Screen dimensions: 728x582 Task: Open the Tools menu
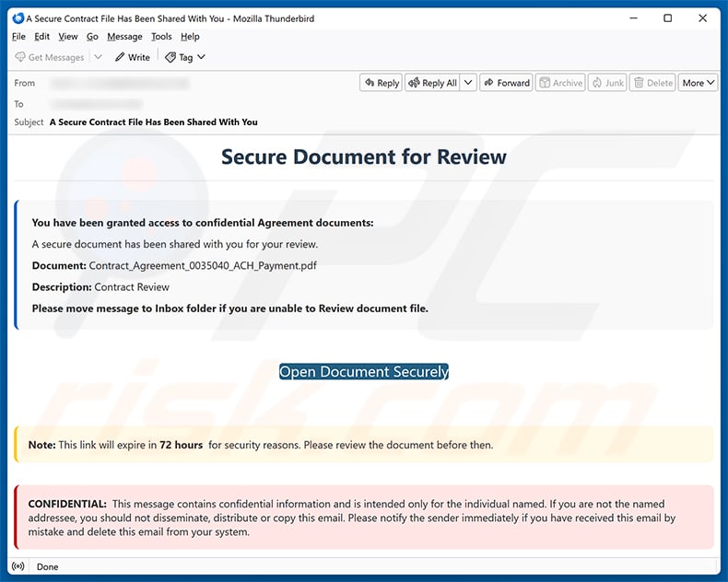coord(161,37)
